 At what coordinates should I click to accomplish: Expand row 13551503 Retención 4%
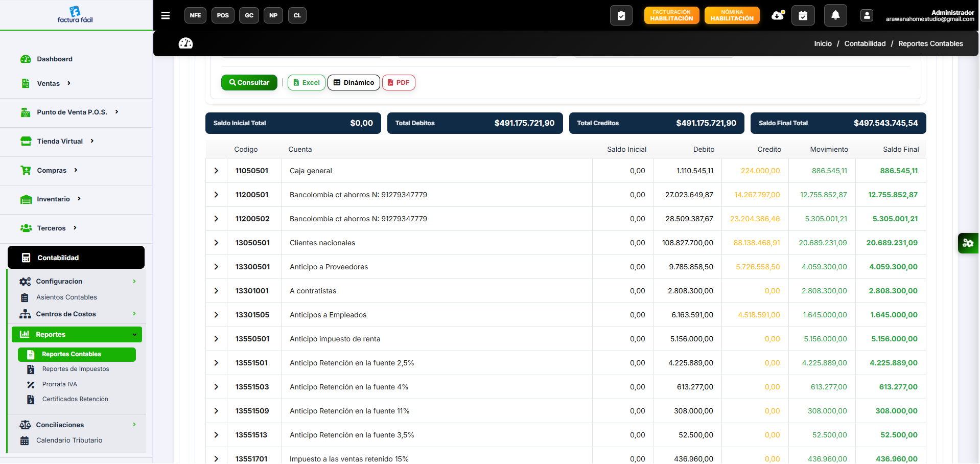tap(216, 387)
